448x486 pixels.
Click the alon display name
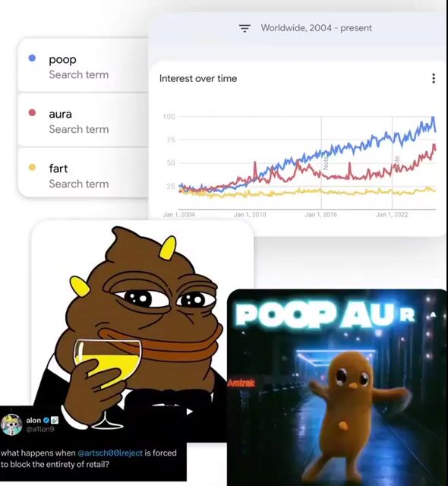point(33,420)
